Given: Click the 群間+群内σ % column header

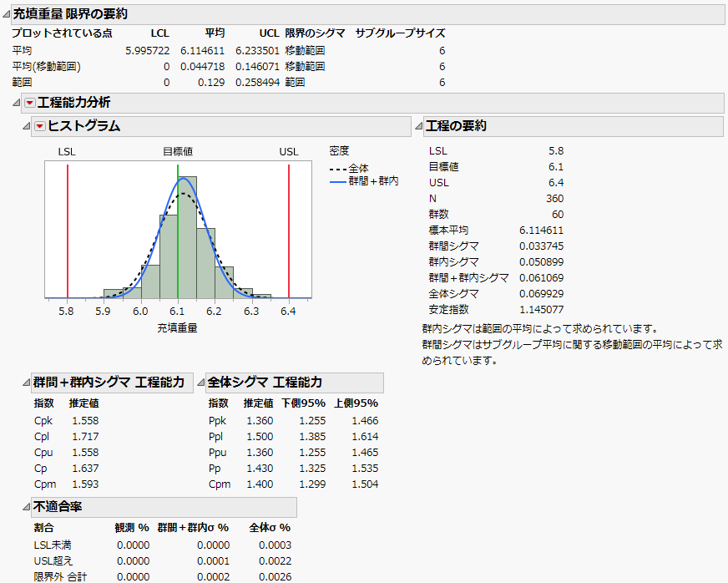Looking at the screenshot, I should [193, 528].
